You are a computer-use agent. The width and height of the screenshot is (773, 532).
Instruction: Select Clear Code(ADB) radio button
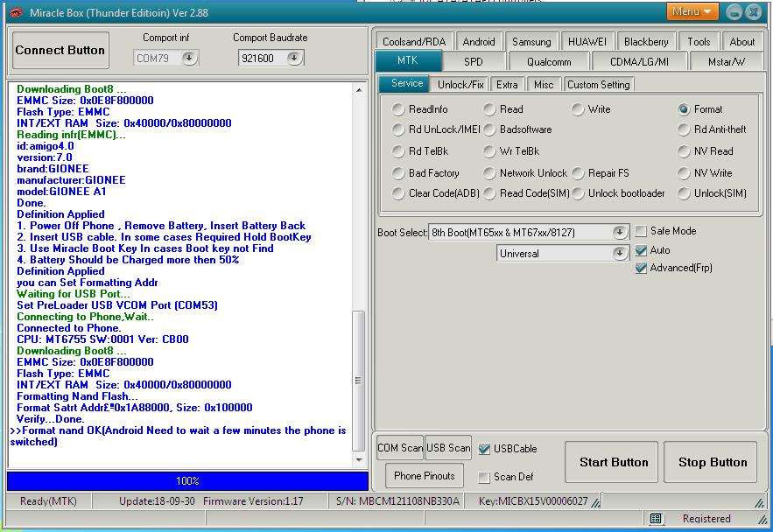click(x=398, y=193)
